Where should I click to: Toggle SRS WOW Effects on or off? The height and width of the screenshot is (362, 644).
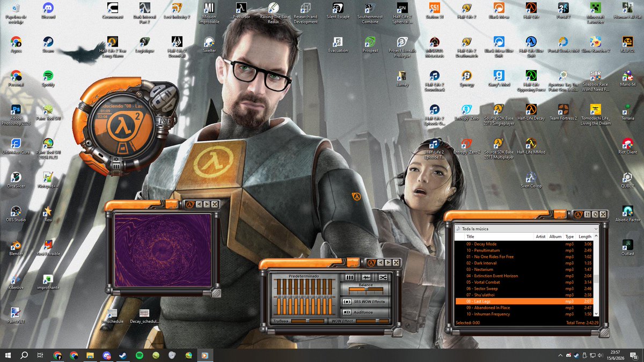346,301
